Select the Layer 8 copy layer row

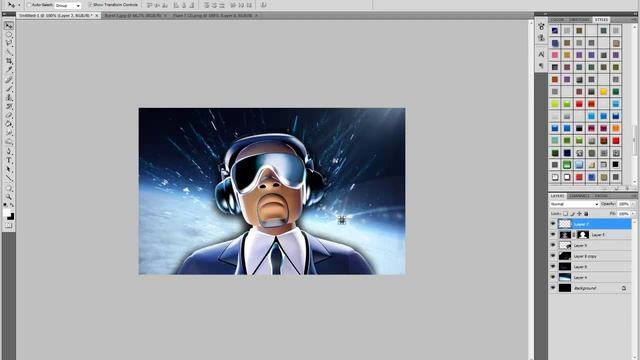[590, 256]
